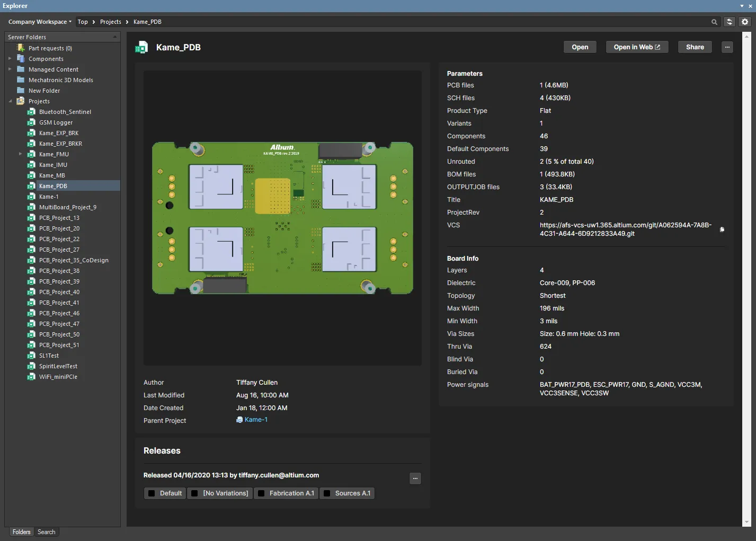Switch to the Folders tab

coord(21,532)
